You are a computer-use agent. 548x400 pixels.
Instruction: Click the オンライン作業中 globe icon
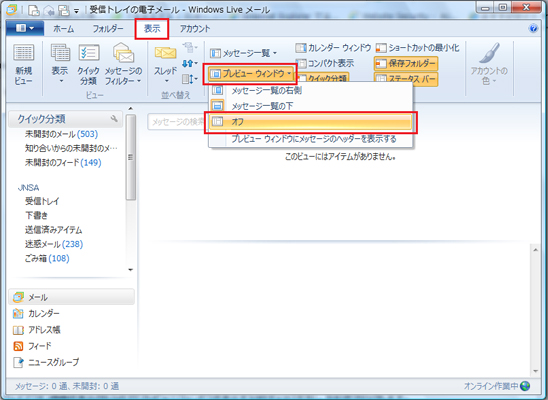point(525,386)
